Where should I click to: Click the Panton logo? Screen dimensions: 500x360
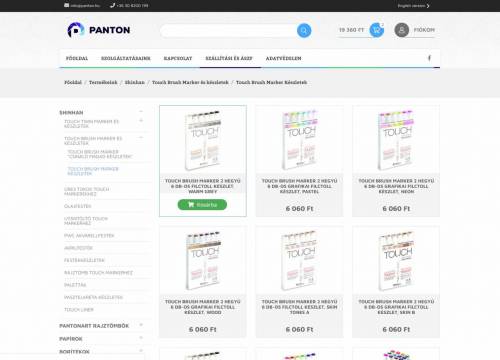[x=99, y=30]
